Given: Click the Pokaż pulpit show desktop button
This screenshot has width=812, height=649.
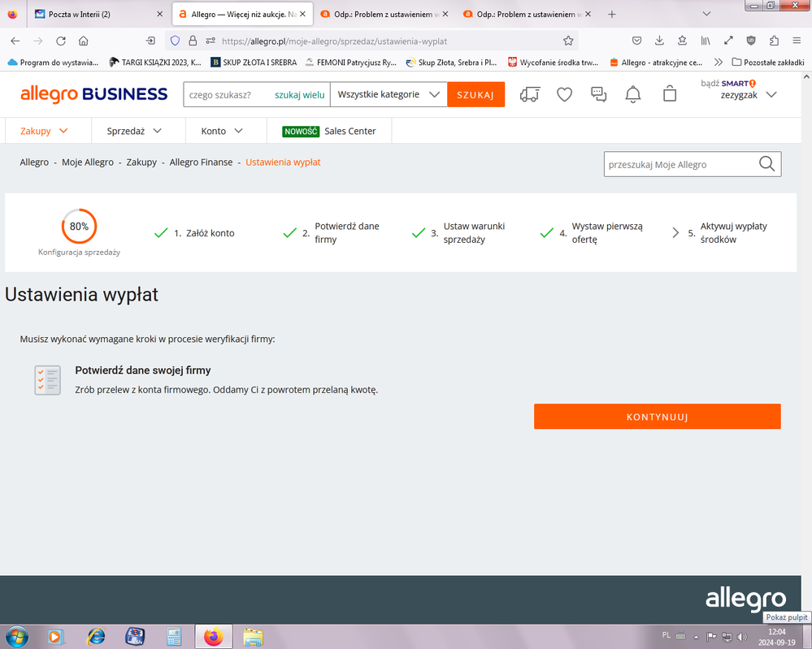Looking at the screenshot, I should click(807, 637).
